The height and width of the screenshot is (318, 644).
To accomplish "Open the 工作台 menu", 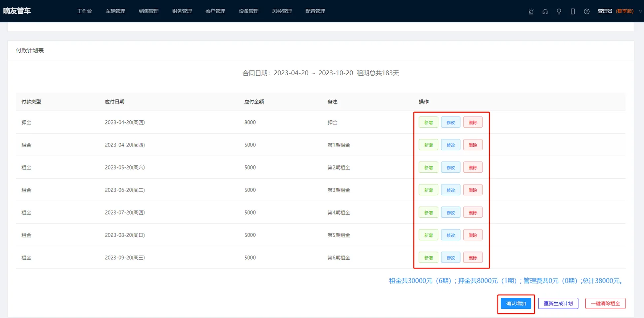I will 85,11.
